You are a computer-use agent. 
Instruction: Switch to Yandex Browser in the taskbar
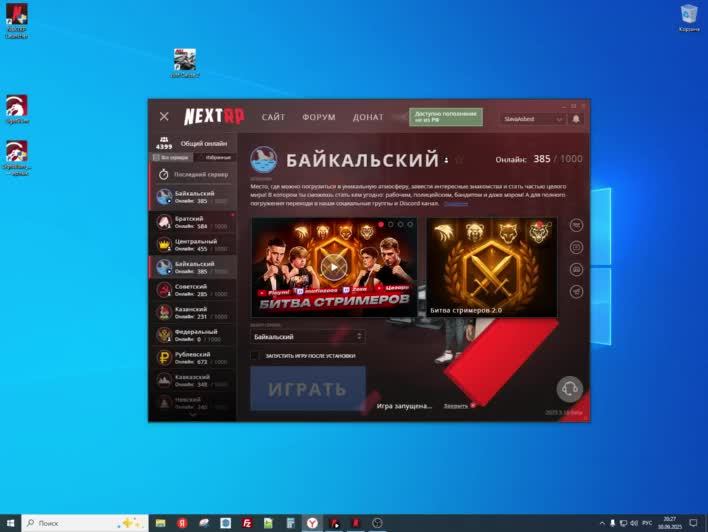[312, 523]
